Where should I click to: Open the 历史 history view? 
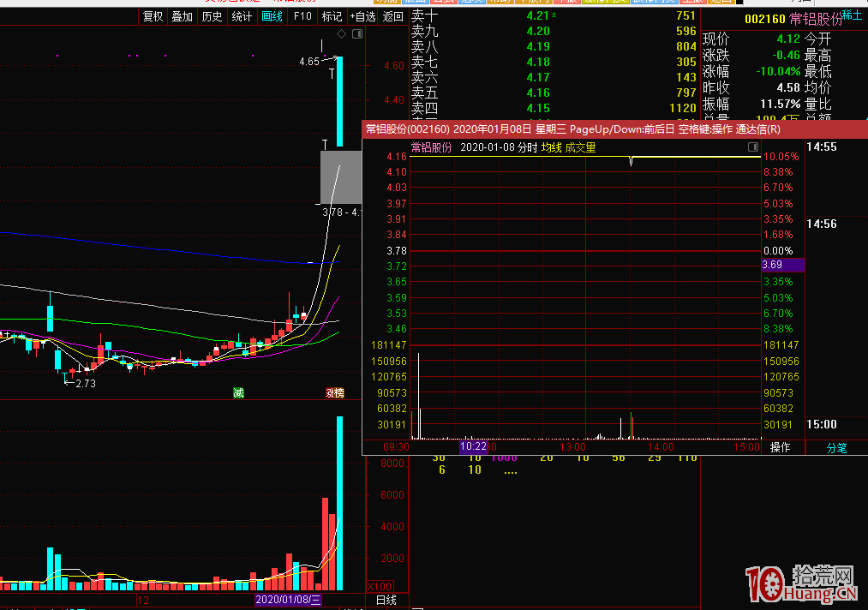(212, 16)
